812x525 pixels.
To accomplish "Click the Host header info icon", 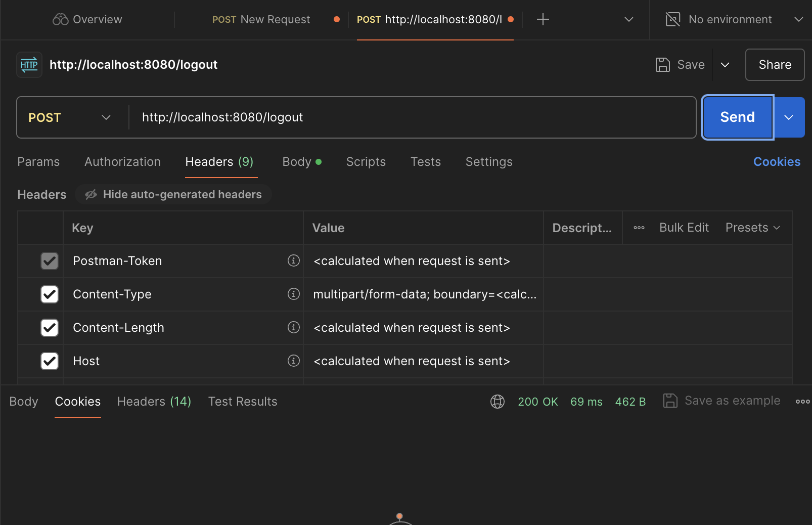I will click(293, 361).
